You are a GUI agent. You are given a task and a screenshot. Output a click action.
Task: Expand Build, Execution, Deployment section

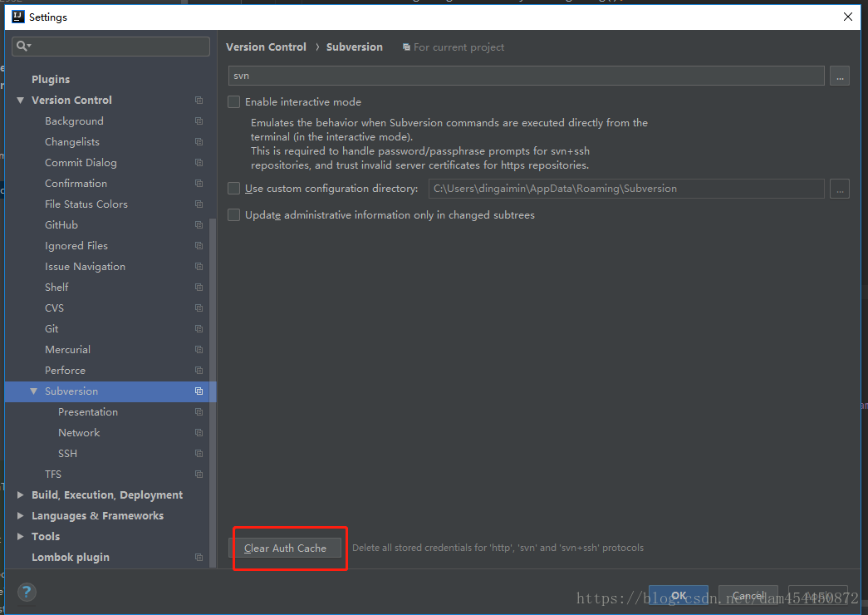[x=21, y=494]
